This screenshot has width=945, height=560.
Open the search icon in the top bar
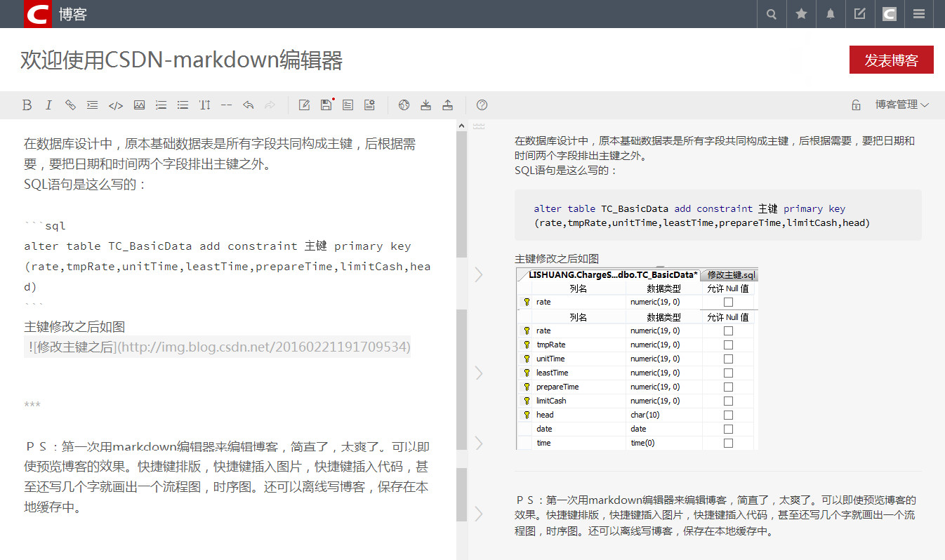772,14
